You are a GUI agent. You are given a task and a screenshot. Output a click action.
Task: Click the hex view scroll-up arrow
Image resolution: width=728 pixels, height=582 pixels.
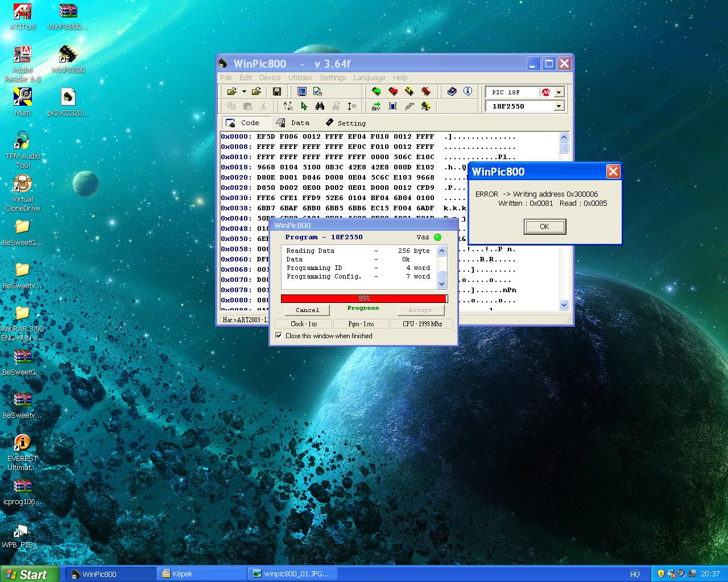(564, 137)
